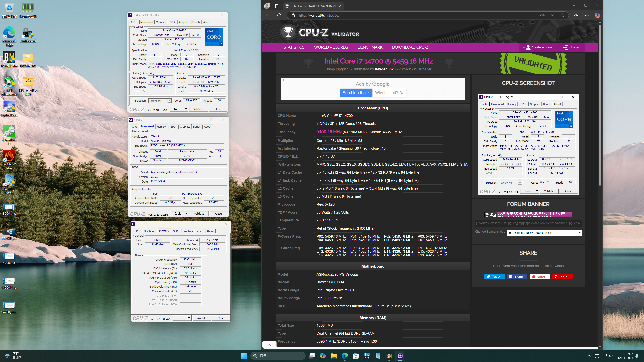Expand Tools dropdown arrow in Memory window

[x=189, y=318]
